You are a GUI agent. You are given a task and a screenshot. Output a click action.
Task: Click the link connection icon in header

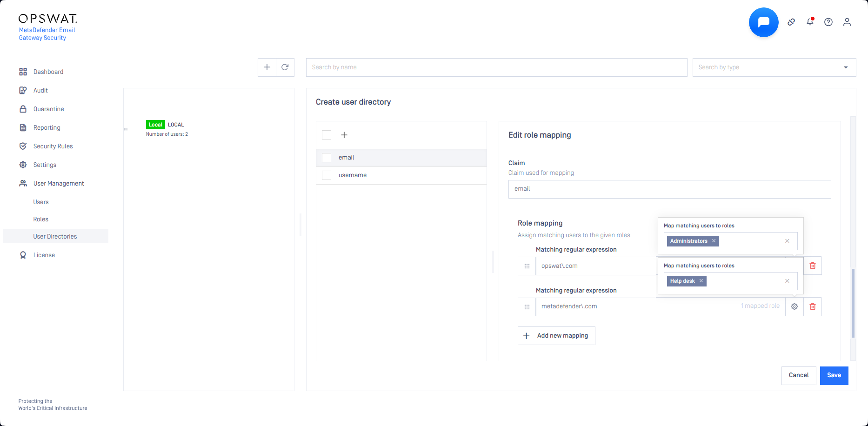[791, 22]
